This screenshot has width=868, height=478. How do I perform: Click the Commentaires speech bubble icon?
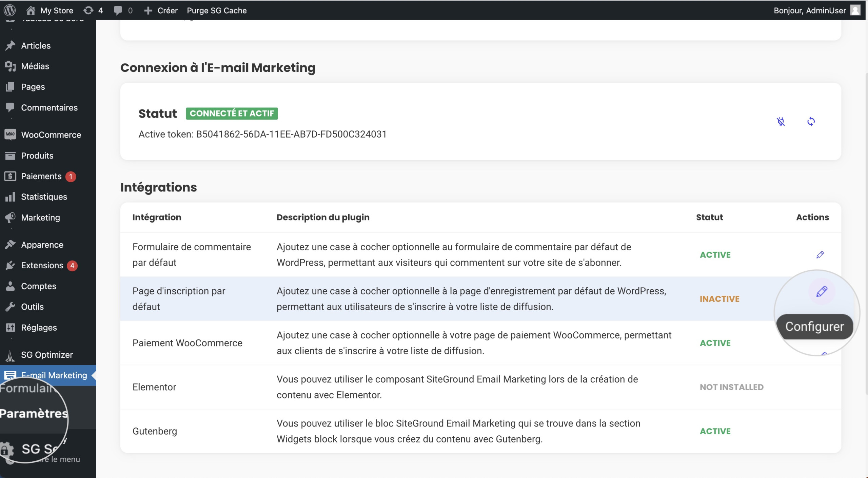(x=10, y=107)
